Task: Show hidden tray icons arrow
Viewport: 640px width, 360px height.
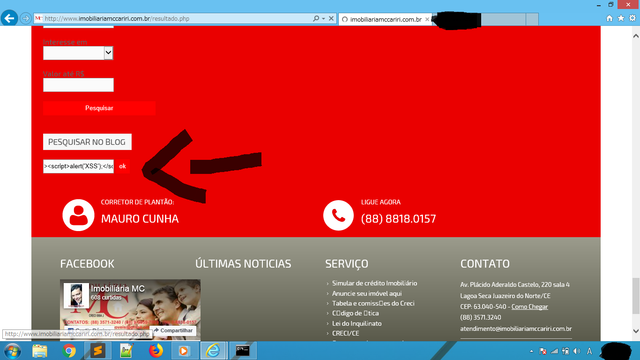Action: tap(531, 351)
